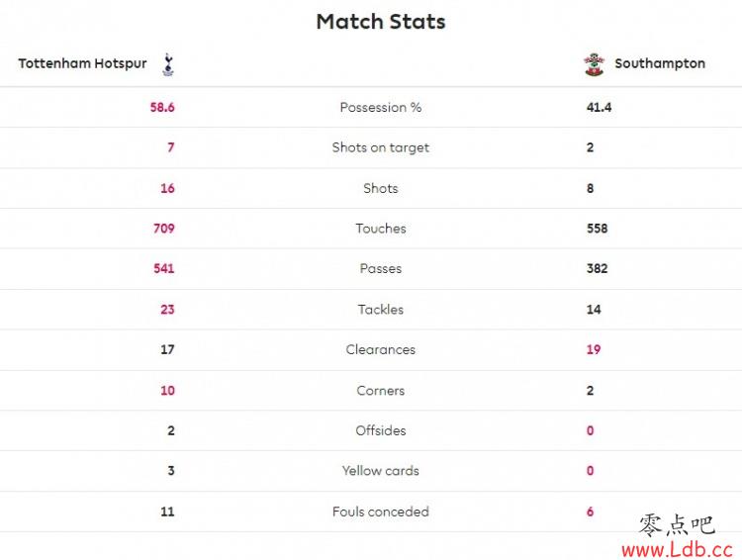
Task: Open the Tottenham Hotspur team name
Action: [82, 63]
